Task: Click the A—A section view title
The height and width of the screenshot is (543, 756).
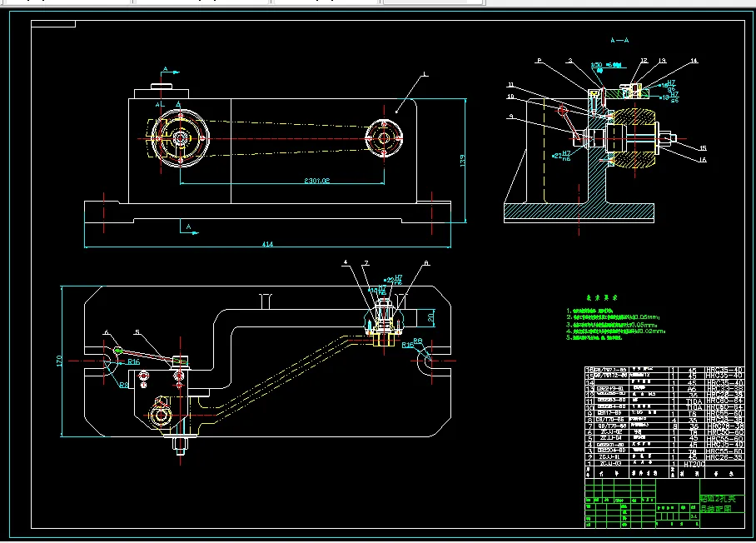Action: pyautogui.click(x=619, y=40)
